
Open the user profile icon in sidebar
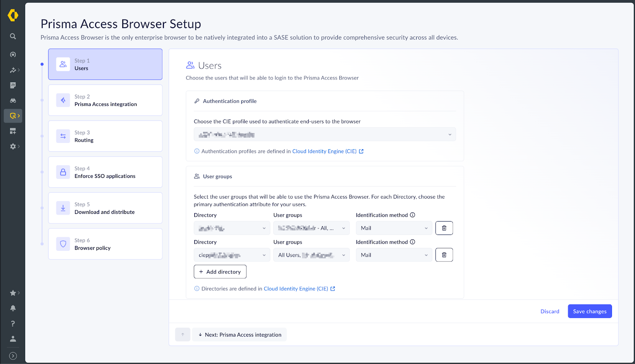pos(13,339)
